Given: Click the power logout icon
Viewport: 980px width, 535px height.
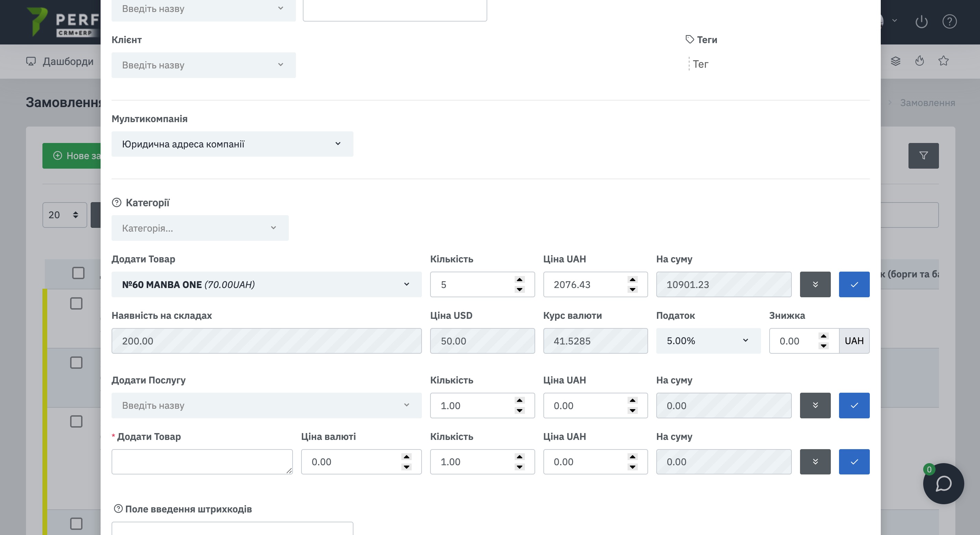Looking at the screenshot, I should click(921, 22).
